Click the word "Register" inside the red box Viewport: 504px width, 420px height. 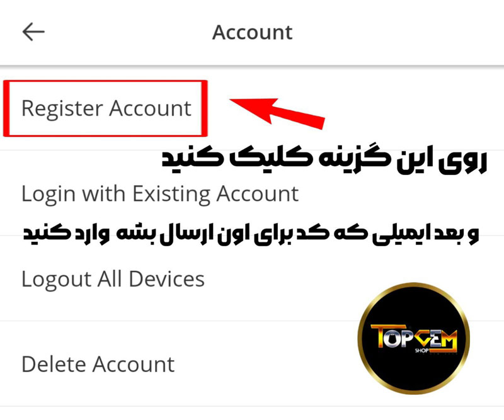coord(62,110)
